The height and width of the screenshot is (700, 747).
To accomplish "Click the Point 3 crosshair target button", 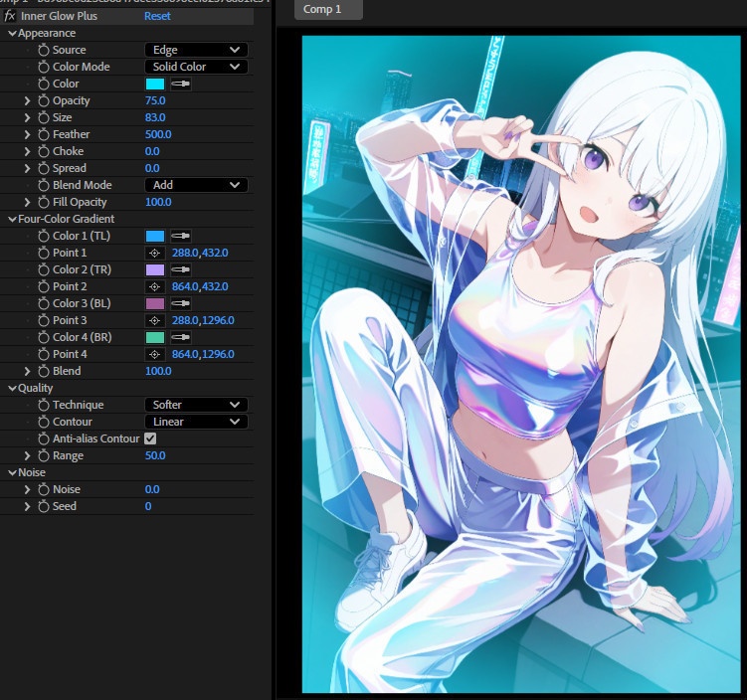I will point(154,320).
